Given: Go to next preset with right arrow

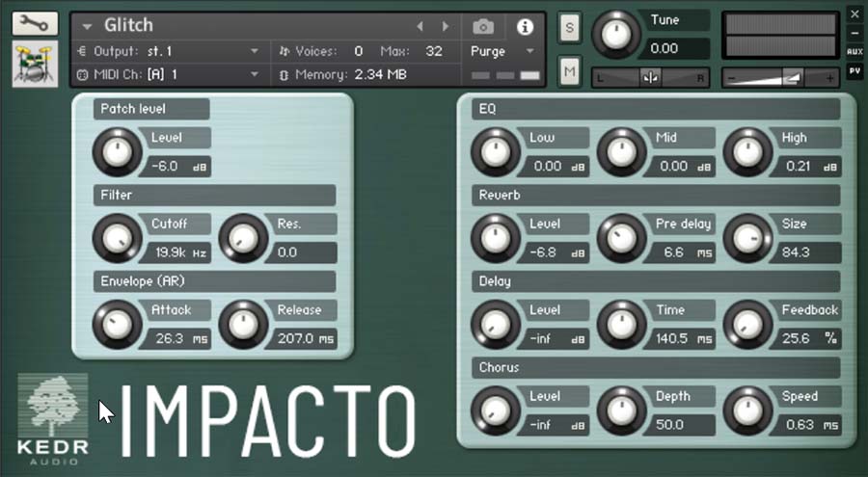Looking at the screenshot, I should (x=445, y=26).
